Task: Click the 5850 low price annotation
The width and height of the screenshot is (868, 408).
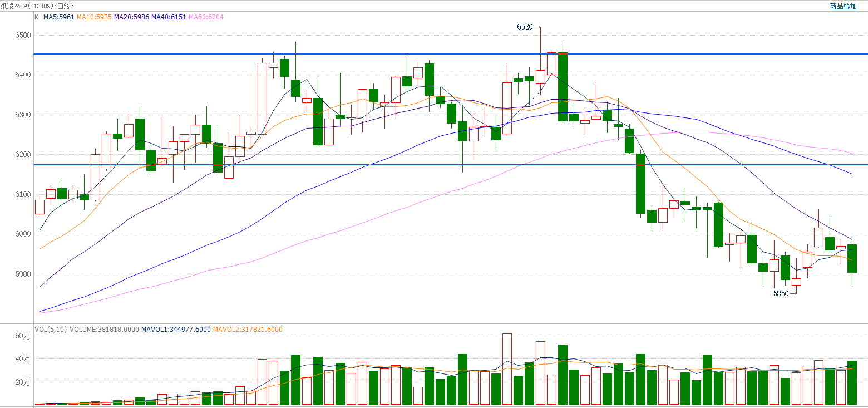Action: pyautogui.click(x=781, y=293)
